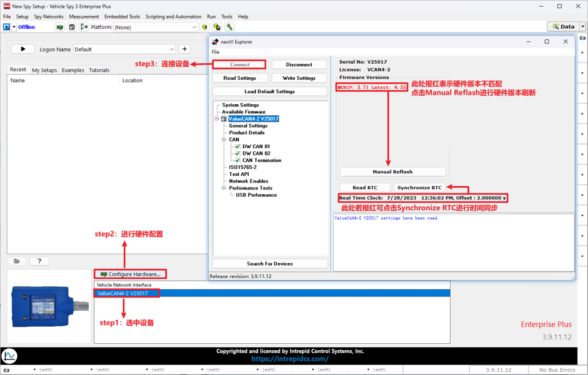Select ISO15765-2 in the tree
The image size is (588, 375).
tap(243, 167)
